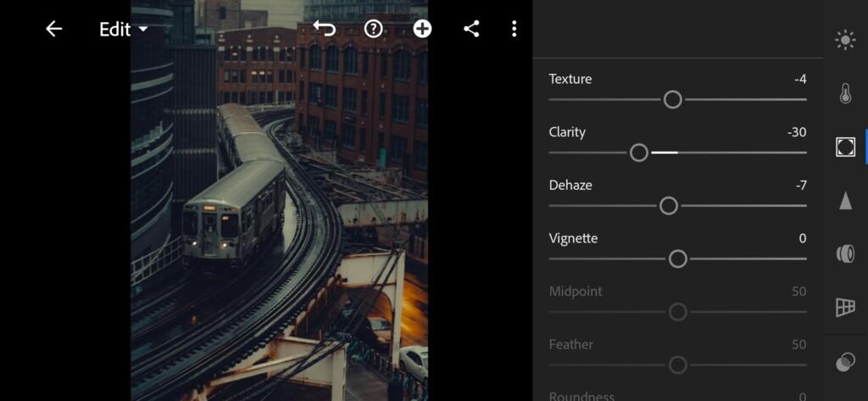
Task: Click the Clarity label
Action: (x=567, y=131)
